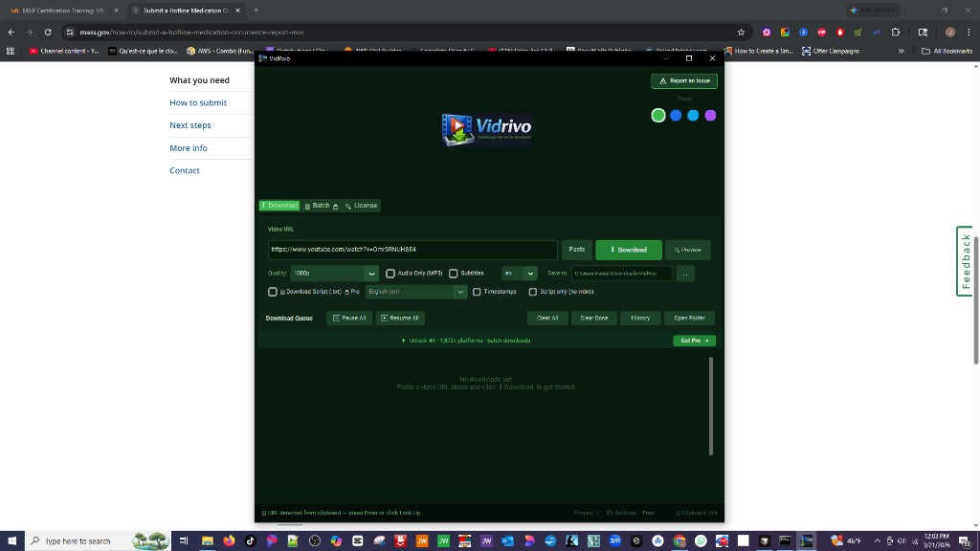This screenshot has width=980, height=551.
Task: Click the Clear Done button
Action: 593,318
